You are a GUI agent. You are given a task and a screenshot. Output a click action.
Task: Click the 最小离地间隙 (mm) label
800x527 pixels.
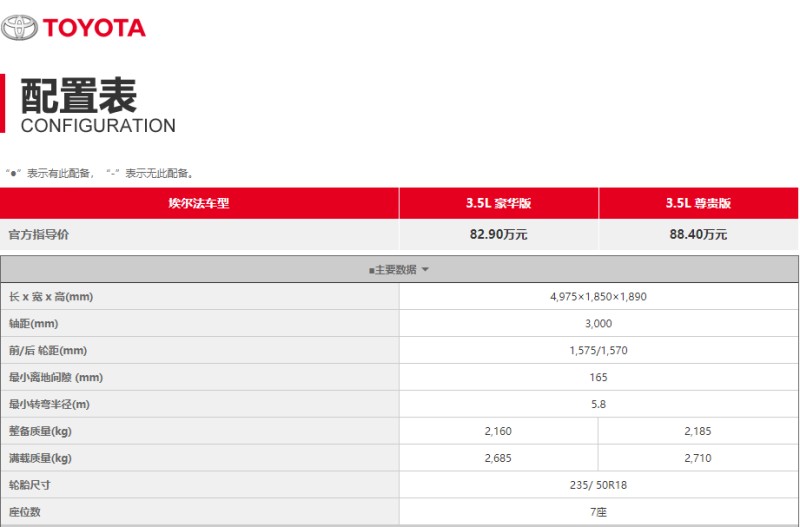coord(56,378)
